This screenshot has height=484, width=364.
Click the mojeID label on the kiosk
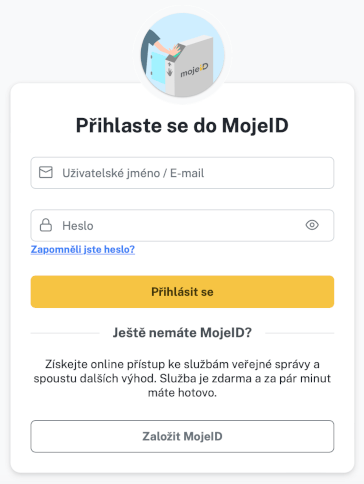click(x=194, y=70)
